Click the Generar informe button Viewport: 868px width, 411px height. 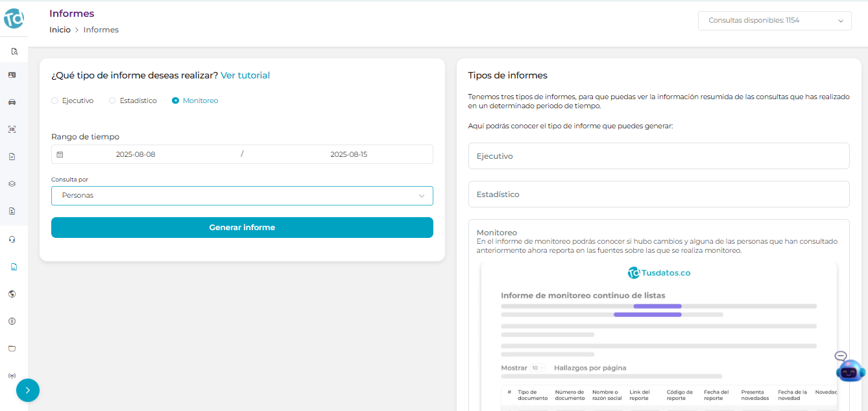pos(242,228)
